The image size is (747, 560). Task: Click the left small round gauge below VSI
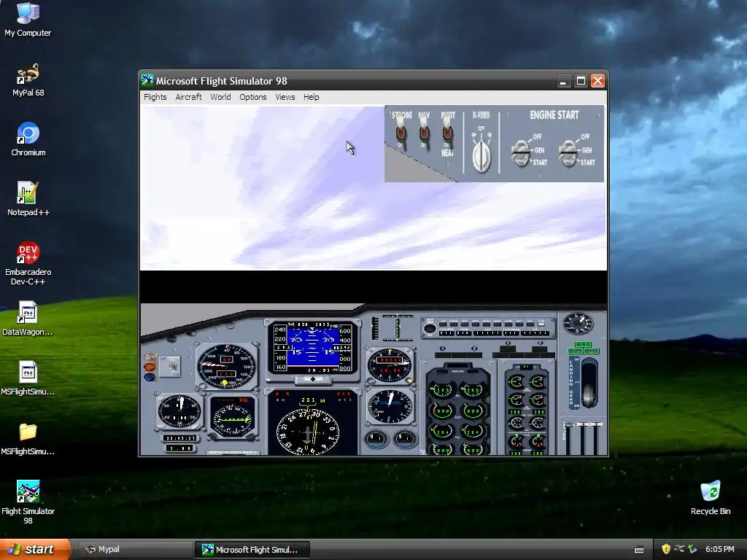coord(375,438)
